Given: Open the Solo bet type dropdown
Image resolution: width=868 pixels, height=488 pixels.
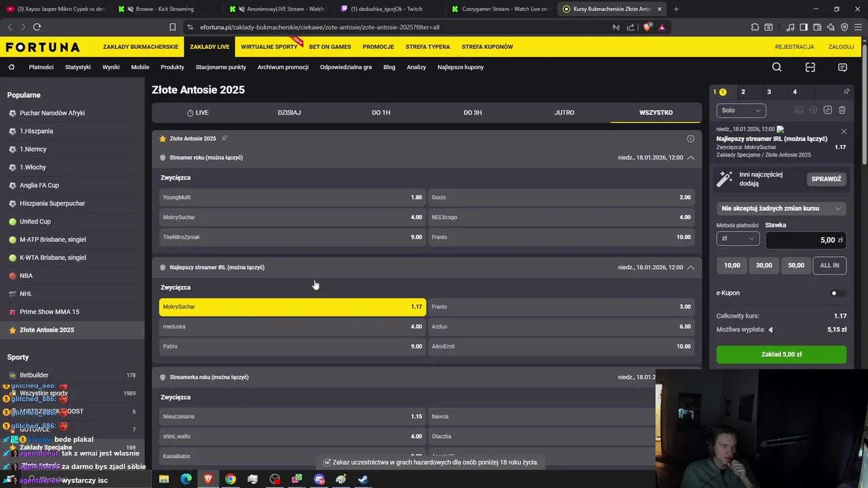Looking at the screenshot, I should [x=741, y=110].
